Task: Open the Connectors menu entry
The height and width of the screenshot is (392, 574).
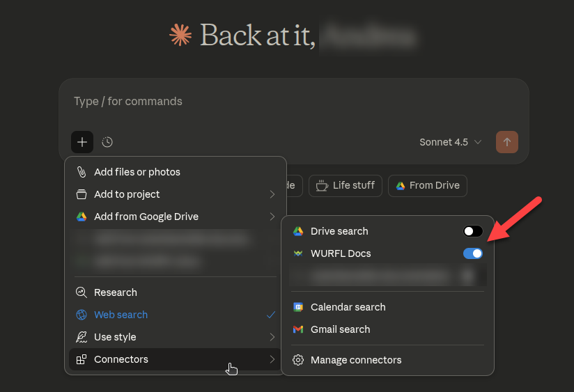Action: pos(175,359)
